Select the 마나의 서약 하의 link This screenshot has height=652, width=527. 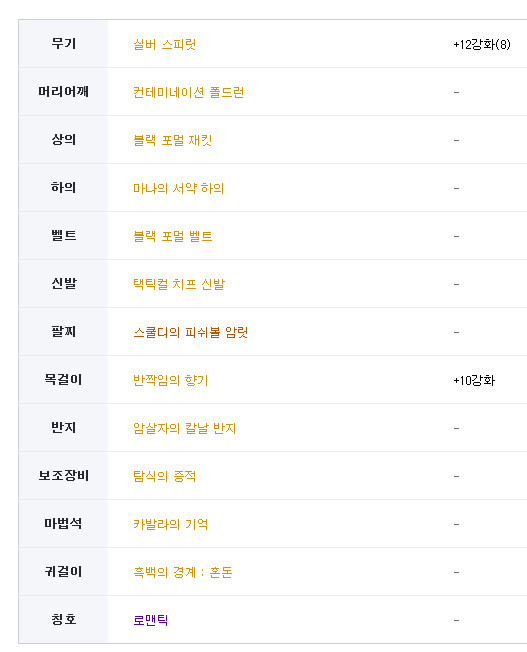pos(178,188)
